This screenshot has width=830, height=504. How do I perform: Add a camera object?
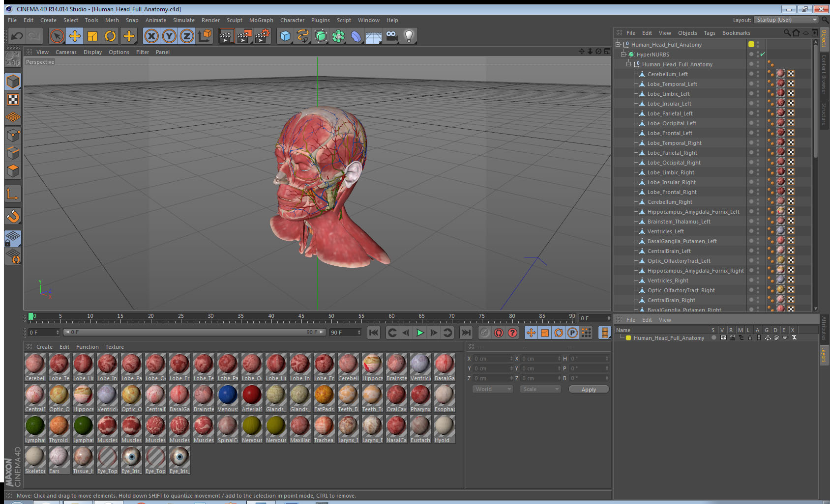point(391,36)
